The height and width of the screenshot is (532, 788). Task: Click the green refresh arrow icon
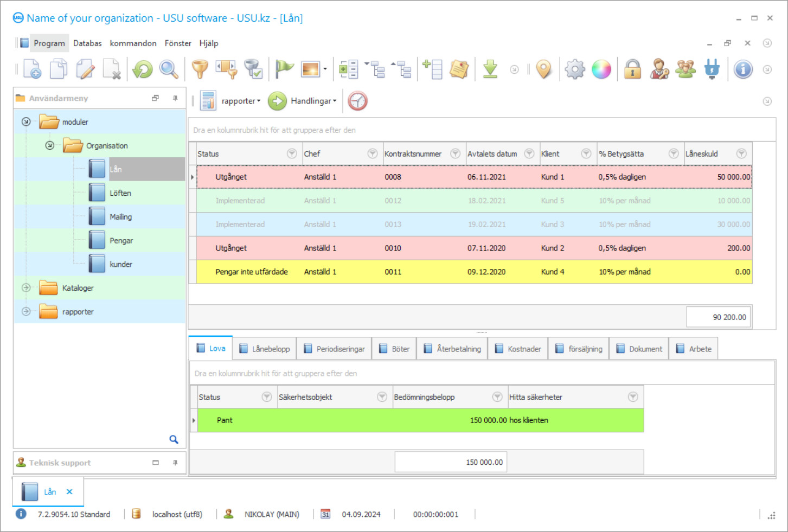(143, 69)
